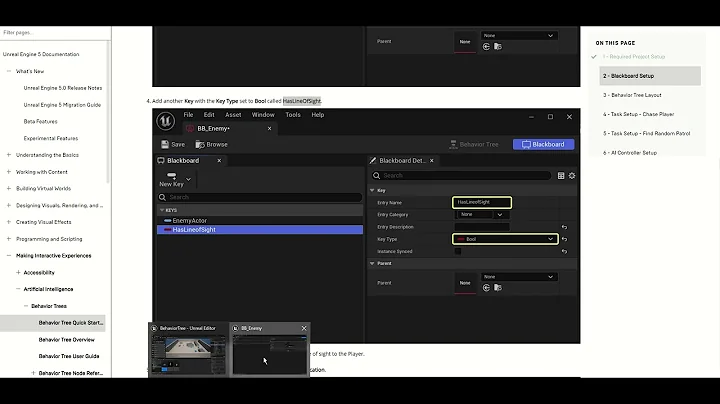Select BehaviorTree - Unreal Editor taskbar preview
This screenshot has width=720, height=404.
coord(188,349)
